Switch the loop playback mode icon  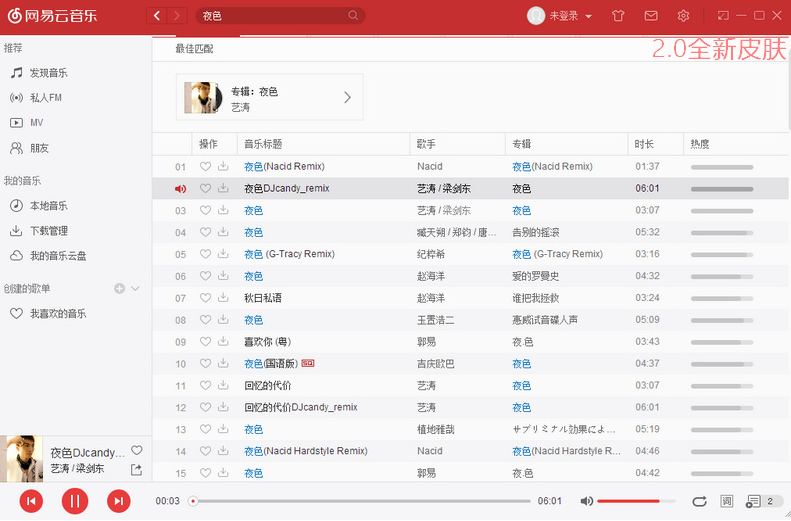(699, 501)
